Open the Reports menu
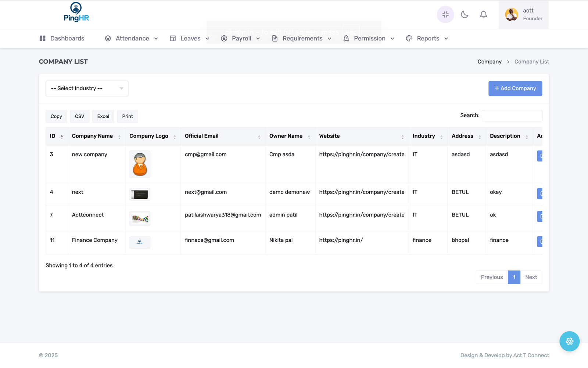 click(427, 39)
